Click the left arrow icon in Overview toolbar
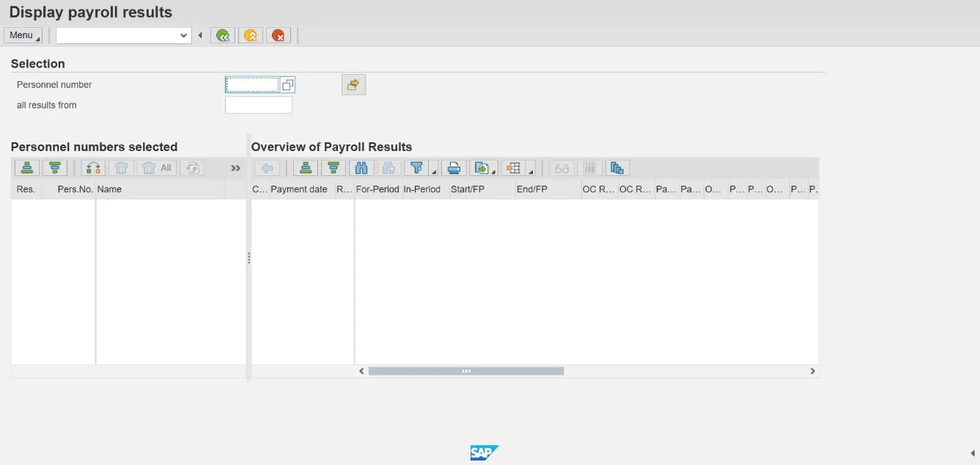Image resolution: width=980 pixels, height=465 pixels. tap(268, 168)
